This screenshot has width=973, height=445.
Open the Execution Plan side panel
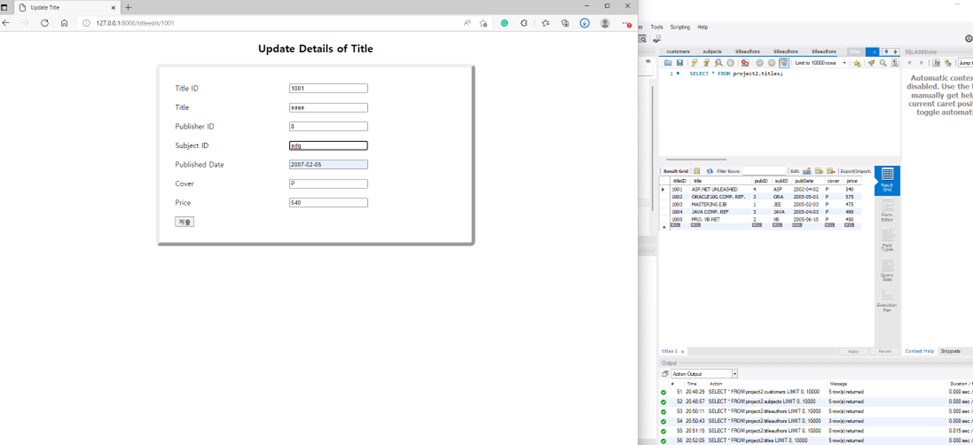coord(887,302)
